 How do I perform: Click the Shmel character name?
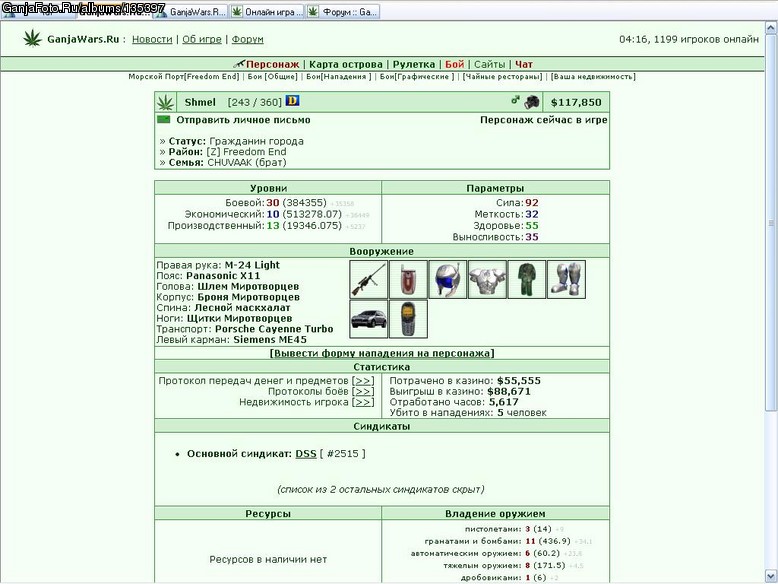coord(200,102)
